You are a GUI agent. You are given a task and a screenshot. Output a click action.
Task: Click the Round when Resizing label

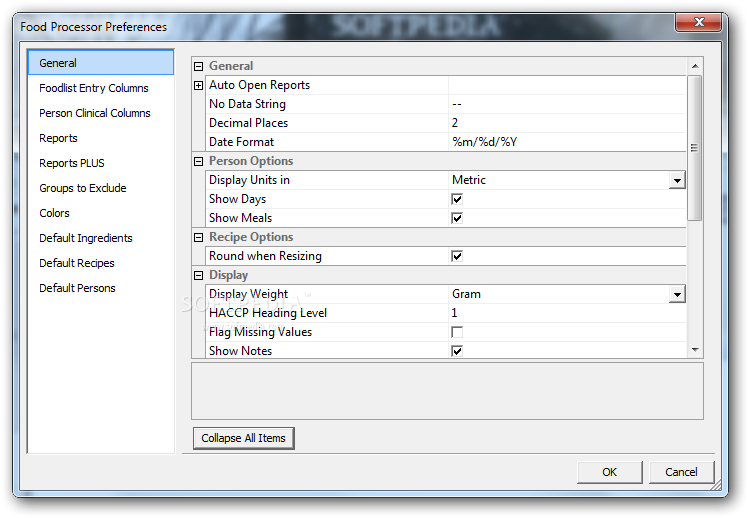265,256
